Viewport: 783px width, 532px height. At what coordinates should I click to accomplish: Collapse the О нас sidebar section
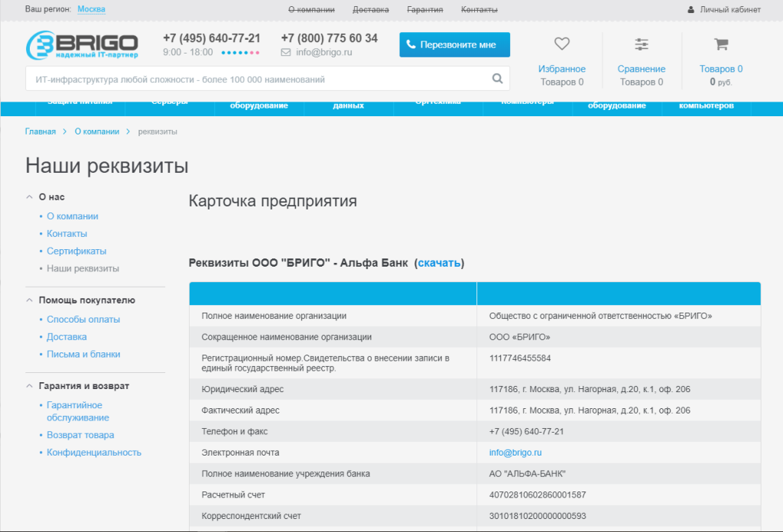30,197
